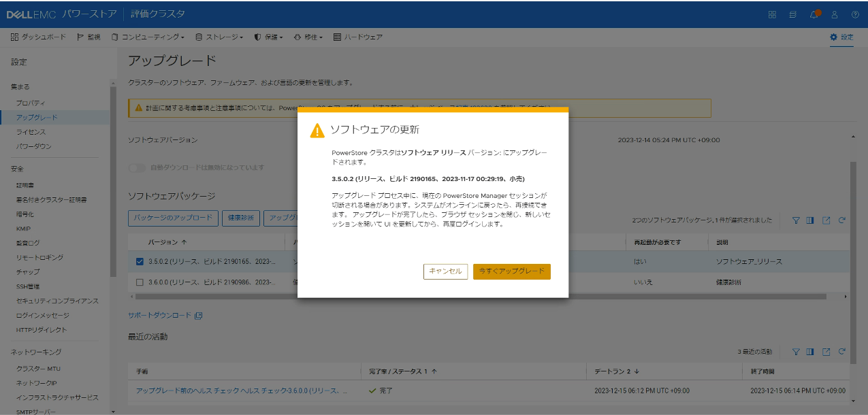868x415 pixels.
Task: Sort by 完了率 / ステータス column header
Action: coord(402,371)
